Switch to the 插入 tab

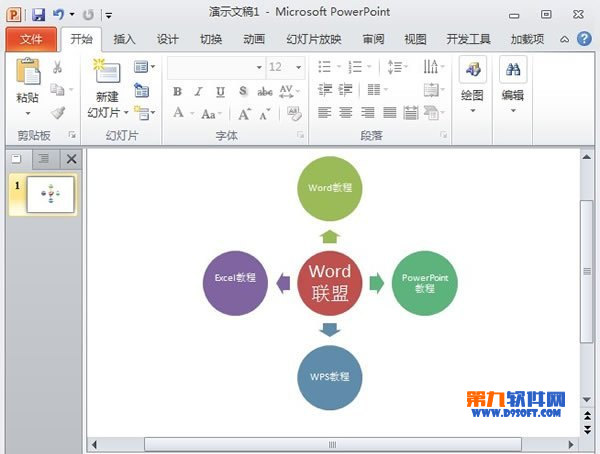124,39
